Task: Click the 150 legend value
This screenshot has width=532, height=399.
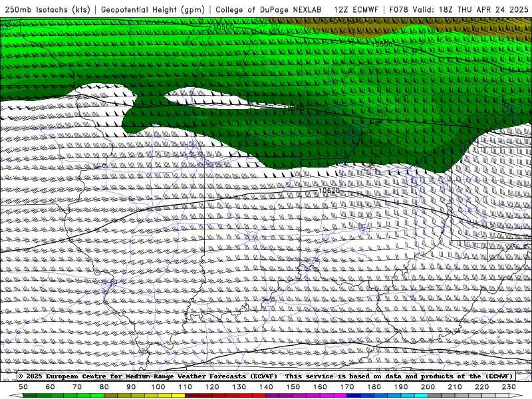Action: click(x=293, y=387)
